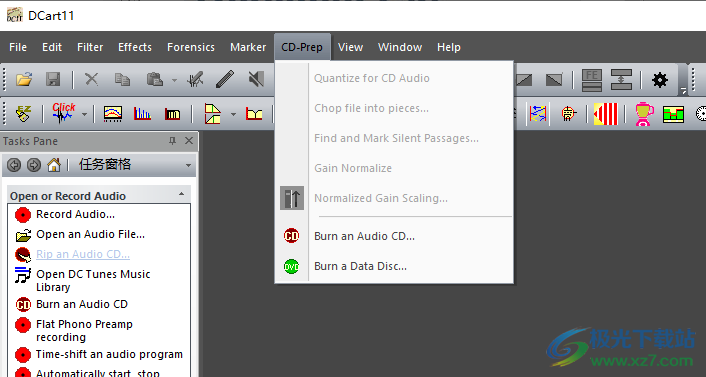The width and height of the screenshot is (706, 377).
Task: Click the Click noise filter icon
Action: (63, 113)
